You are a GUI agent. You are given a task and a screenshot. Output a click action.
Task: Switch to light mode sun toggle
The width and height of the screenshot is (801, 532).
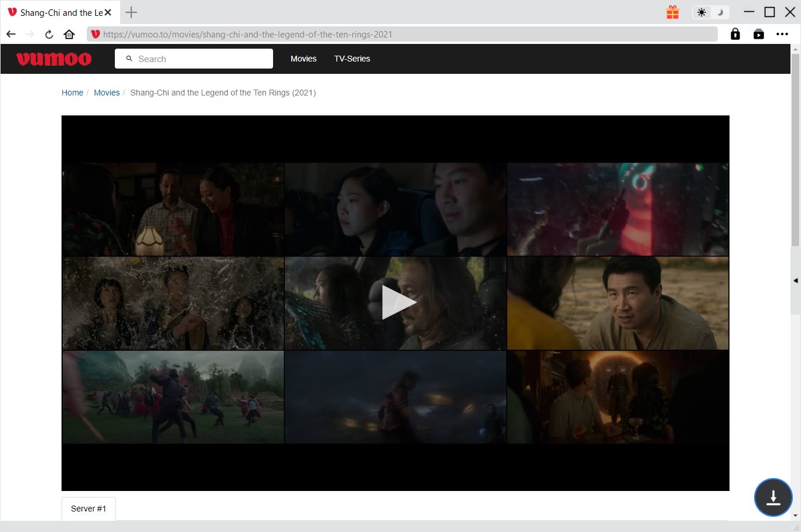click(x=702, y=12)
